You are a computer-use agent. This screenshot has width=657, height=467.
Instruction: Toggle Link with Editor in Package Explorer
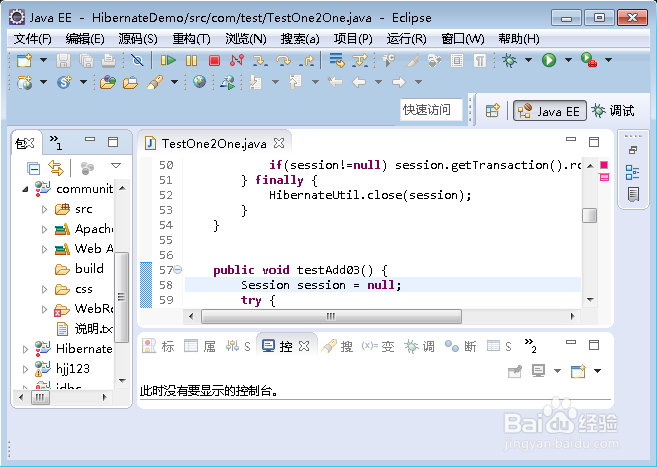pos(56,168)
